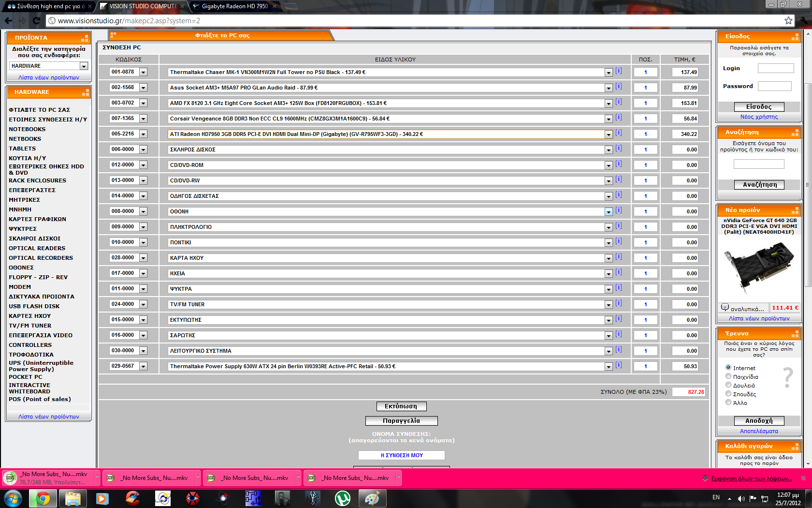The image size is (812, 508).
Task: Expand Thermaltake Chaser case product dropdown
Action: [609, 73]
